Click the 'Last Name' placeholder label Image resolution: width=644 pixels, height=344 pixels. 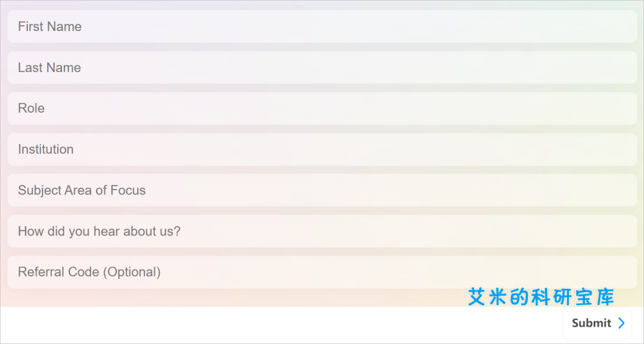click(x=49, y=68)
